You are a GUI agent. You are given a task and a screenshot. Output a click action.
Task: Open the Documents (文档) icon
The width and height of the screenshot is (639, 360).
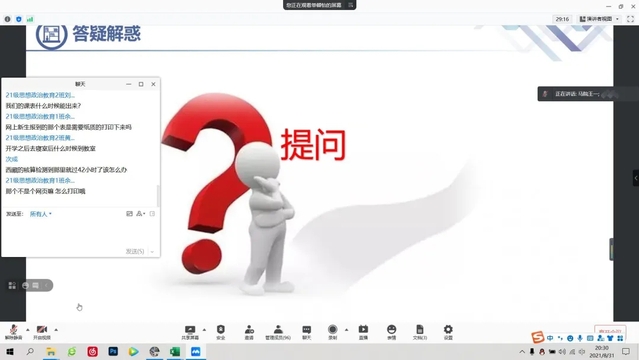420,332
